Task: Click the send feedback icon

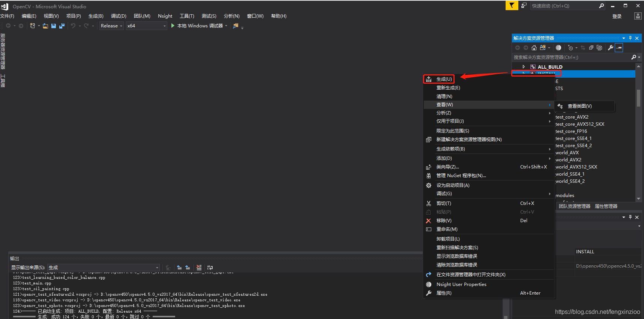Action: 524,5
